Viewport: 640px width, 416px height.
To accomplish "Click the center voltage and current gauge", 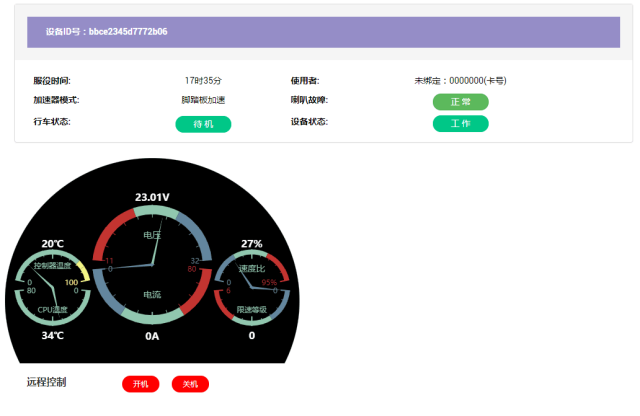I will pyautogui.click(x=152, y=266).
